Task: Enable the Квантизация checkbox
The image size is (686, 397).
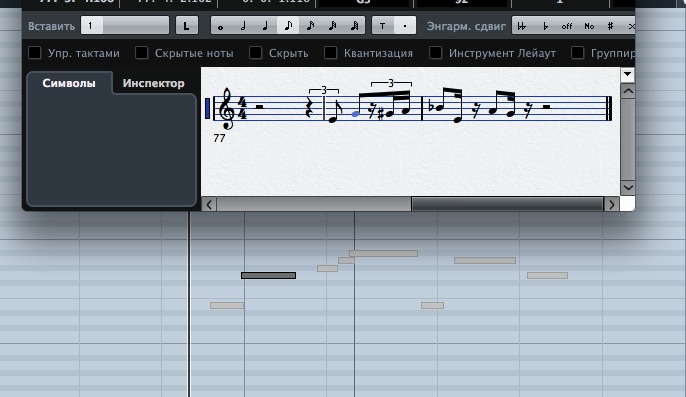Action: click(330, 53)
